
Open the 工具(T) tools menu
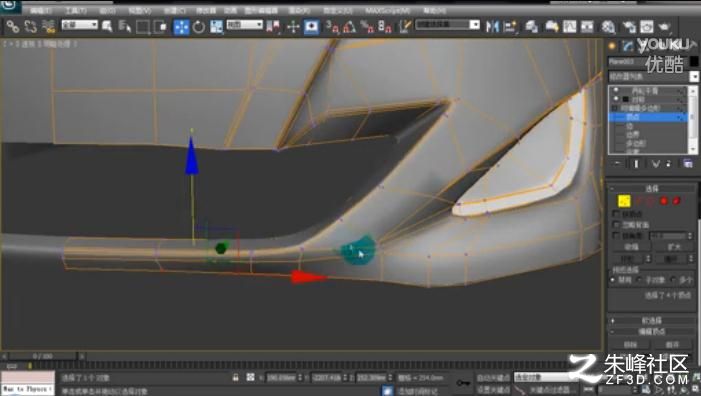(x=76, y=10)
